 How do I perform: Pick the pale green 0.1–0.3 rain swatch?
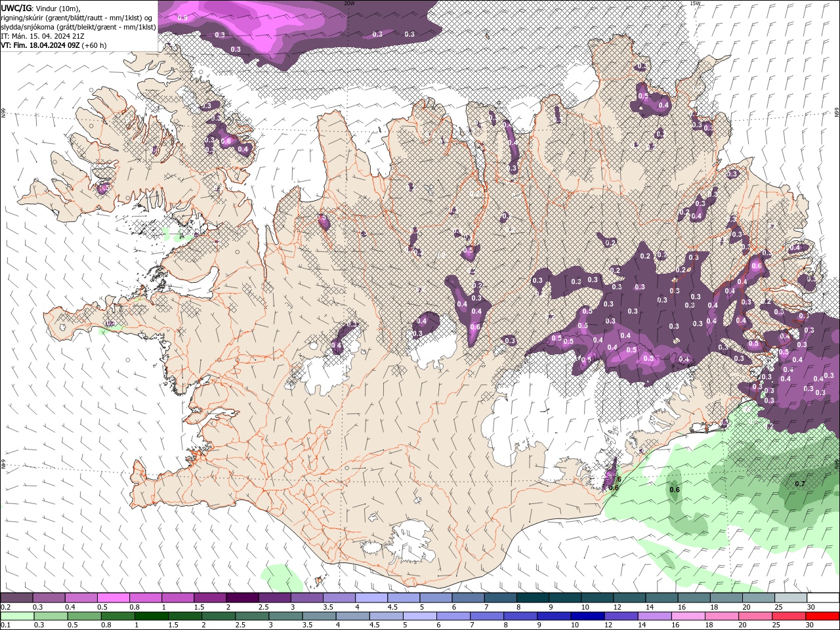point(17,616)
